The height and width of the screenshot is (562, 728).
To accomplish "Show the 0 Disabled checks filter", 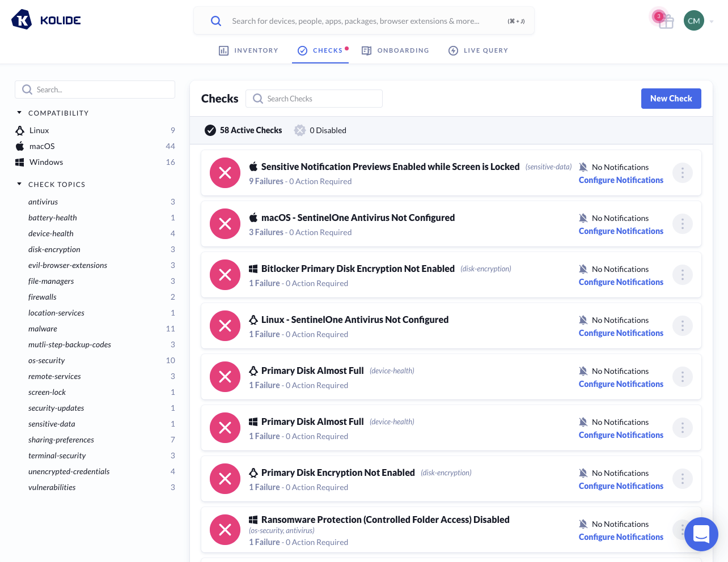I will click(x=320, y=130).
